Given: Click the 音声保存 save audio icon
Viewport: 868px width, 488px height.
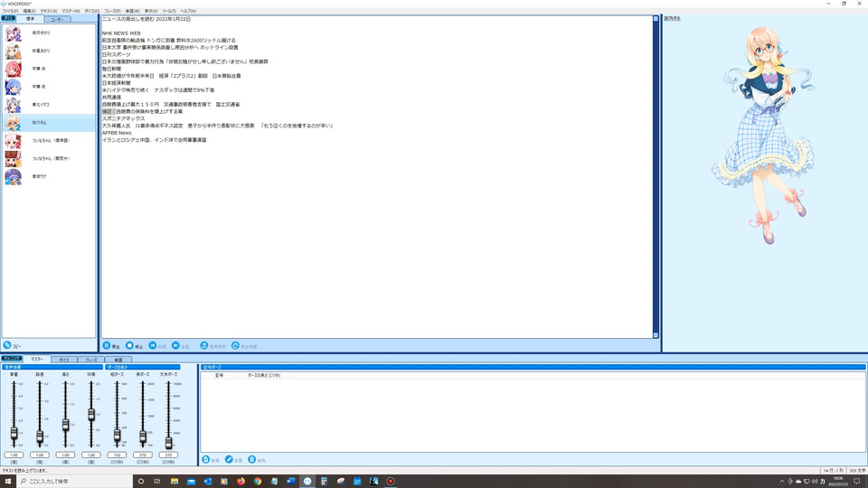Looking at the screenshot, I should (x=203, y=346).
